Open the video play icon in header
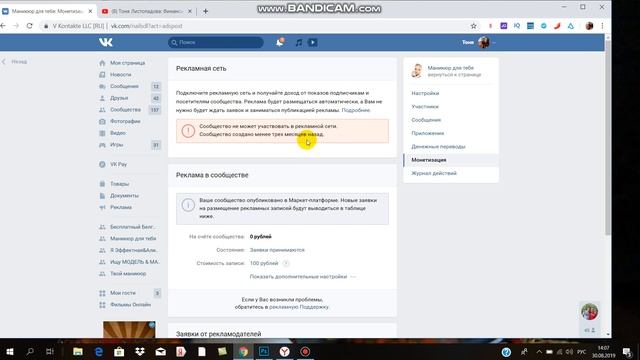640x360 pixels. (x=313, y=42)
